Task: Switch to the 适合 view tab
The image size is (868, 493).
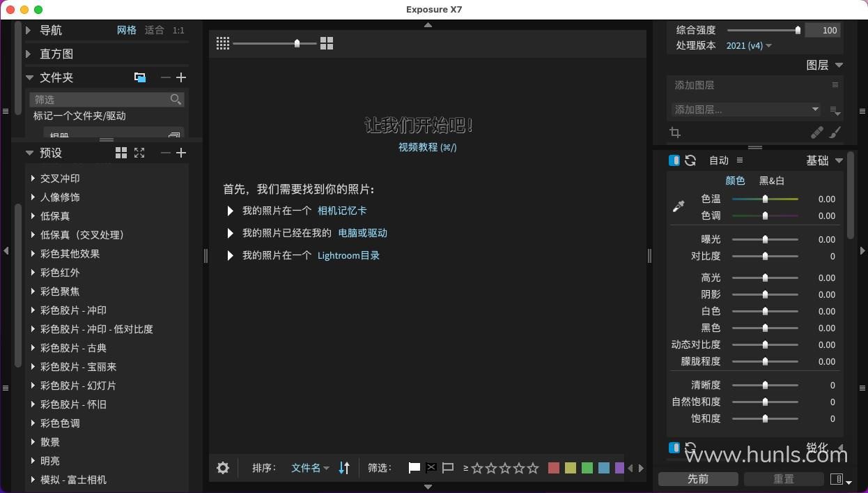Action: (x=155, y=30)
